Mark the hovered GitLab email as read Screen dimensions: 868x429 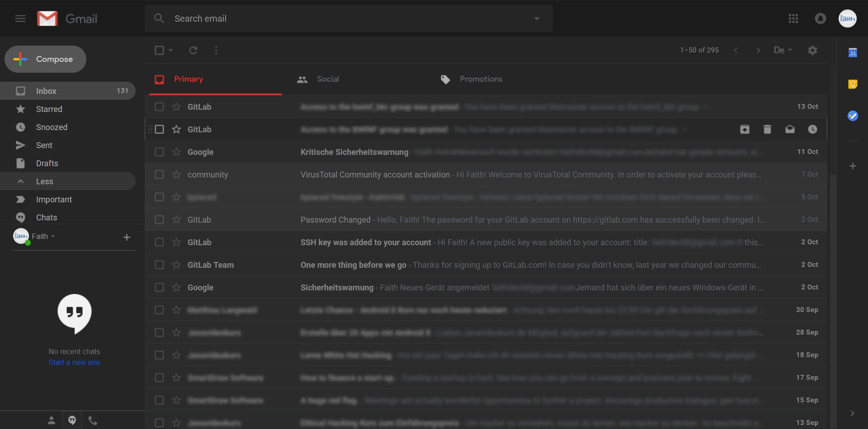tap(790, 130)
